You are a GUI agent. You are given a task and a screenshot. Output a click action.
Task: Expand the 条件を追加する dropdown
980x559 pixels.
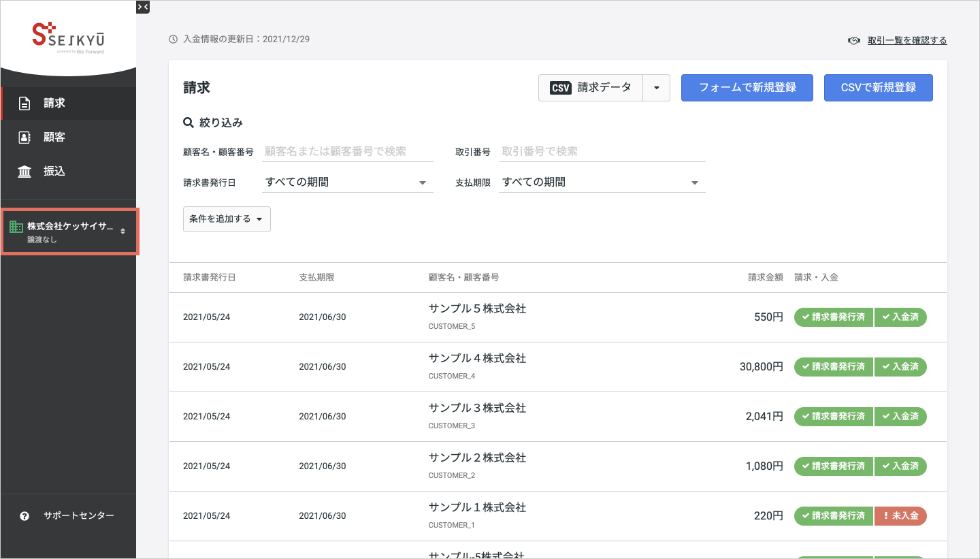227,219
